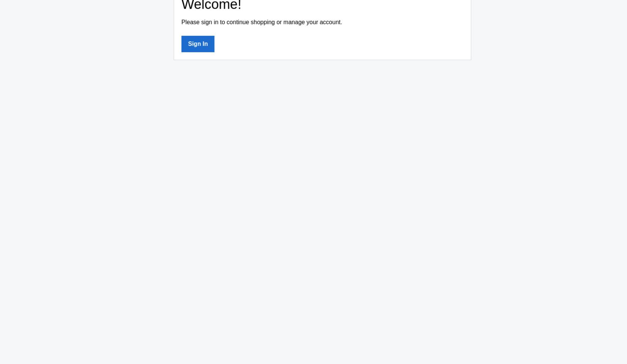Click the blue Sign In button

198,44
